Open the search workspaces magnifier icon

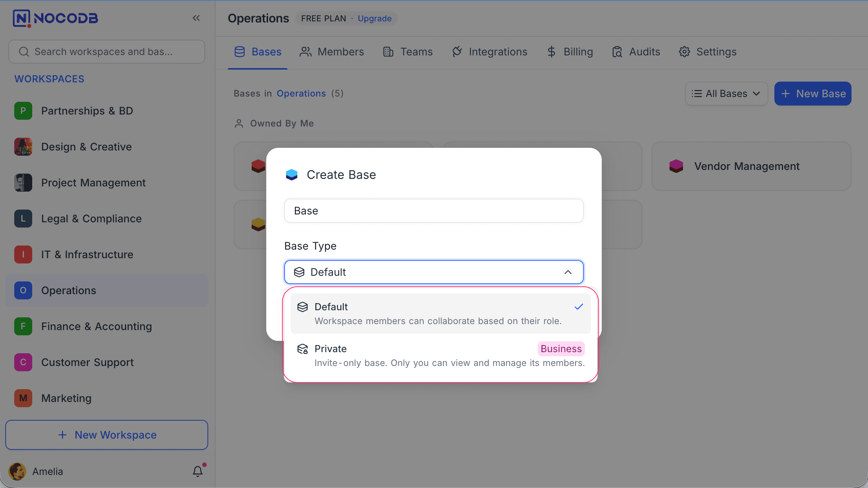coord(24,51)
